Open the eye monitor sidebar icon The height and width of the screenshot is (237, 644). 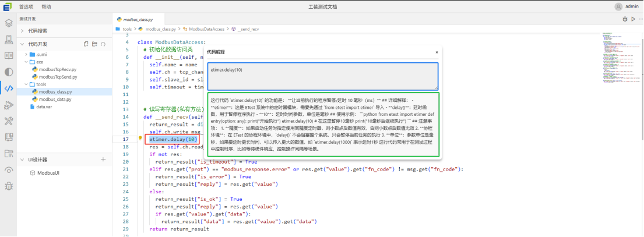(x=8, y=170)
